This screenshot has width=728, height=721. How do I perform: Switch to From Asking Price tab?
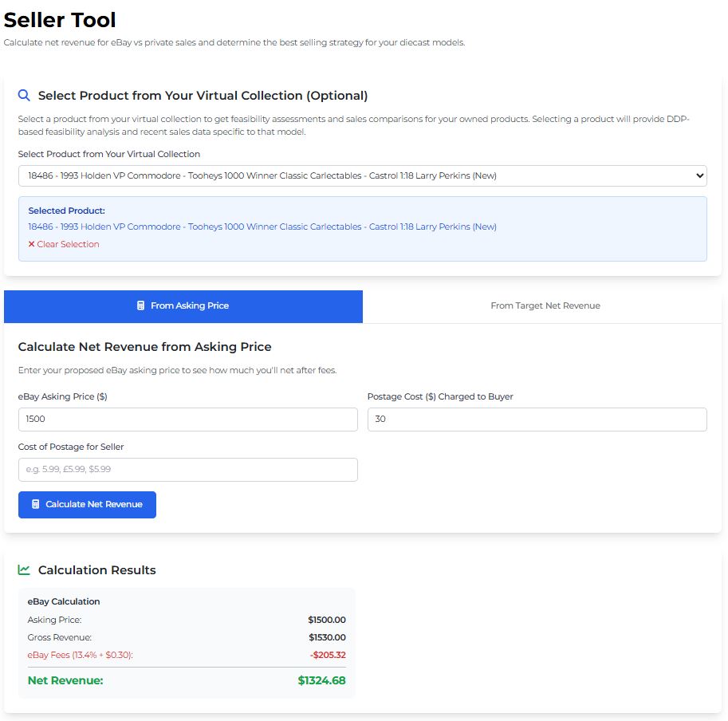(x=183, y=306)
